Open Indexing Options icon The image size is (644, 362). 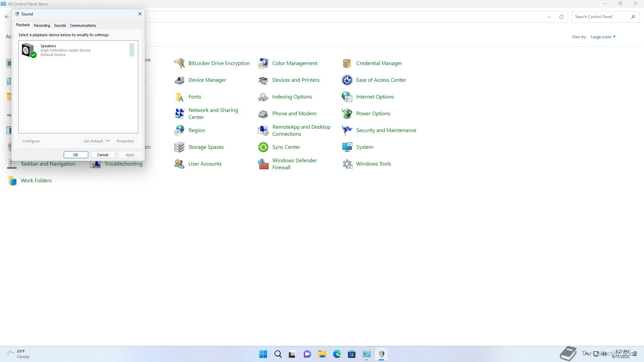pyautogui.click(x=263, y=97)
